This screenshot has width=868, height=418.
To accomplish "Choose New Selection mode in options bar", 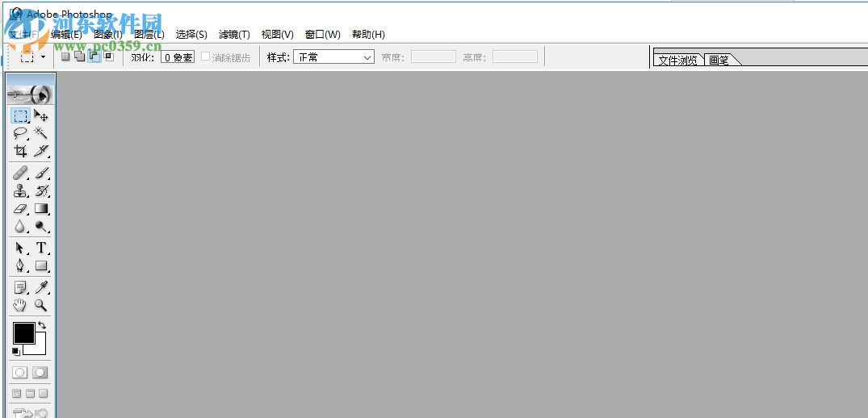I will (x=65, y=56).
